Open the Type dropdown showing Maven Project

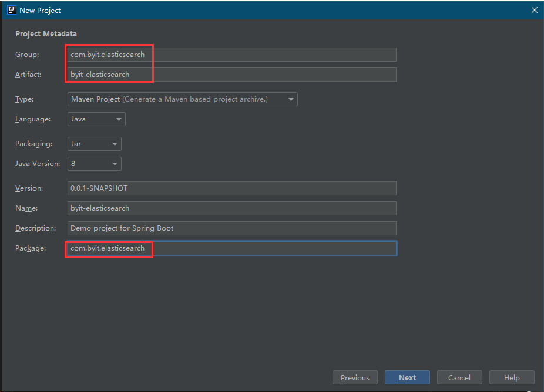[x=176, y=99]
